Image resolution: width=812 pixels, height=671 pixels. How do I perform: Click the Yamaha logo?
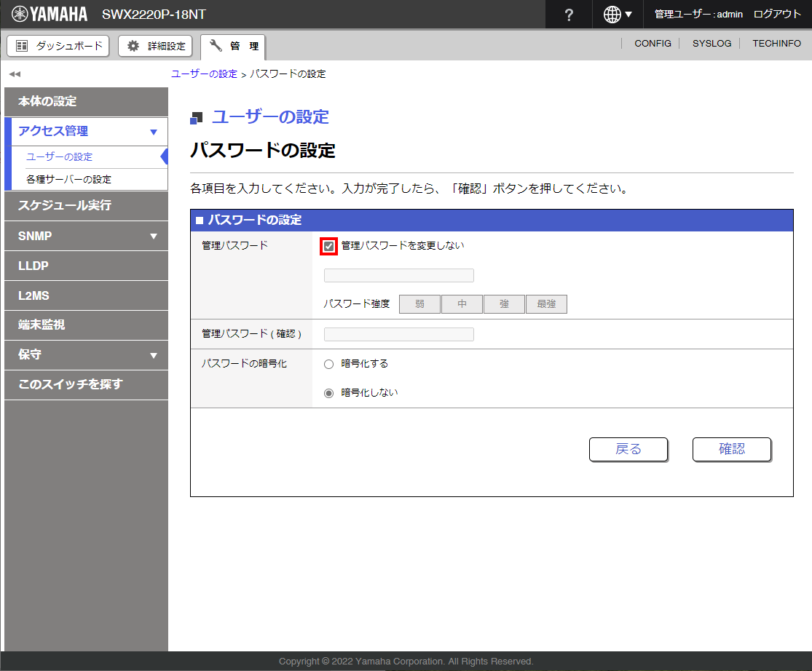pos(50,14)
